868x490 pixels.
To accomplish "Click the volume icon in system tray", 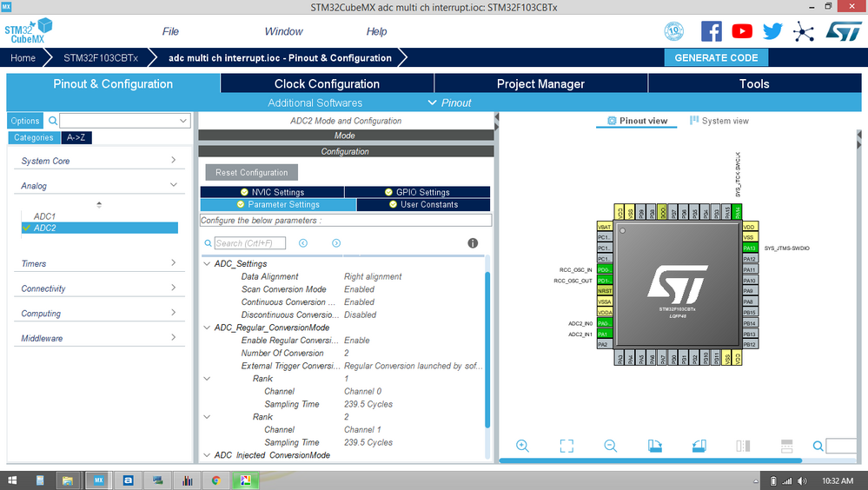I will [x=802, y=481].
